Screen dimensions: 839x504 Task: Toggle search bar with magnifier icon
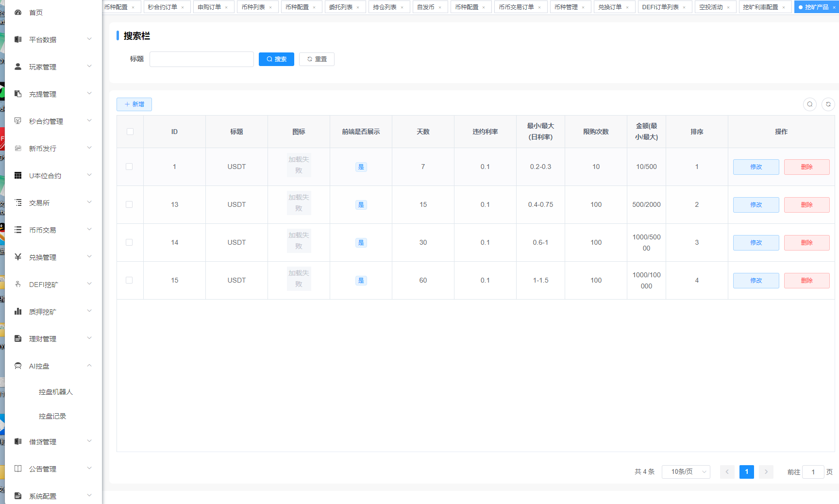[810, 104]
